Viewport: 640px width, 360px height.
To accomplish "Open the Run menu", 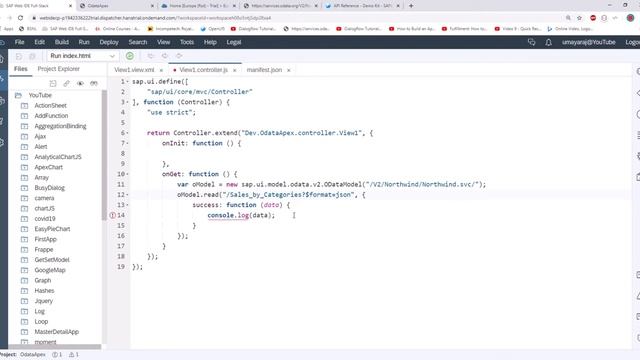I will tap(84, 42).
